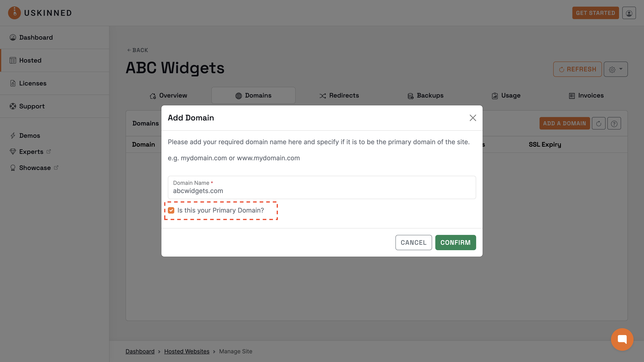Confirm adding the domain
Screen dimensions: 644x362
coord(455,242)
